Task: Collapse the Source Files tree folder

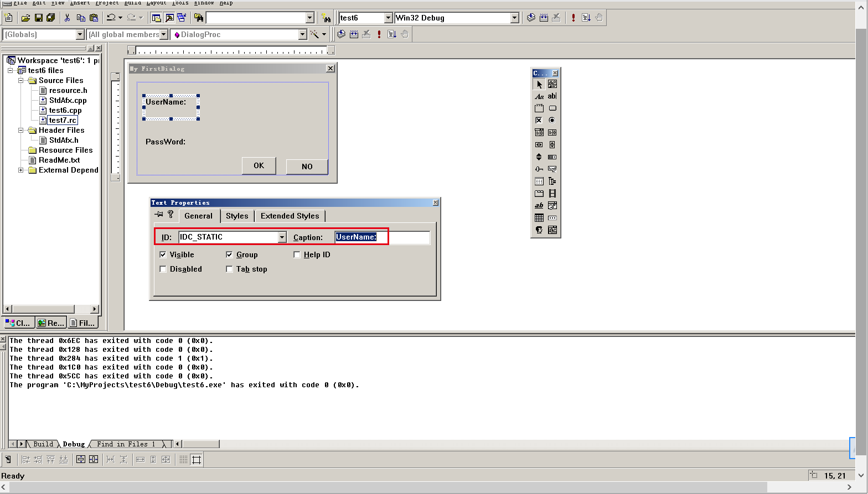Action: (x=21, y=80)
